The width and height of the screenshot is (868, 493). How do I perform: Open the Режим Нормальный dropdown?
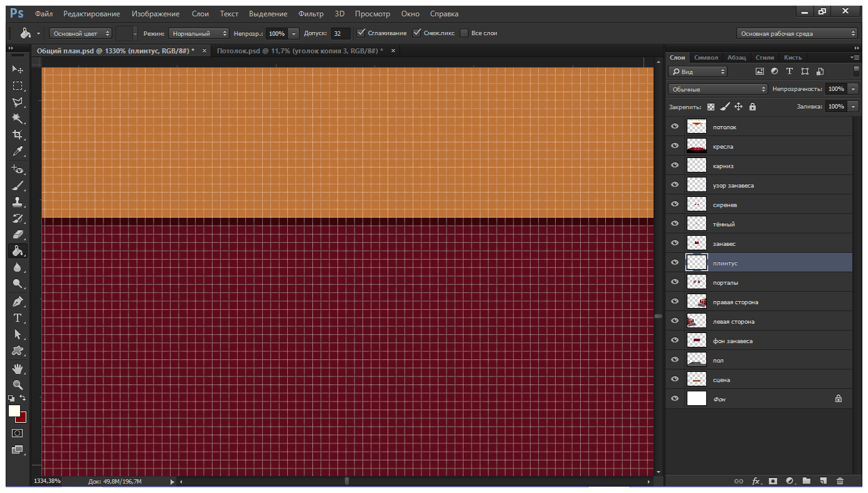pos(198,33)
